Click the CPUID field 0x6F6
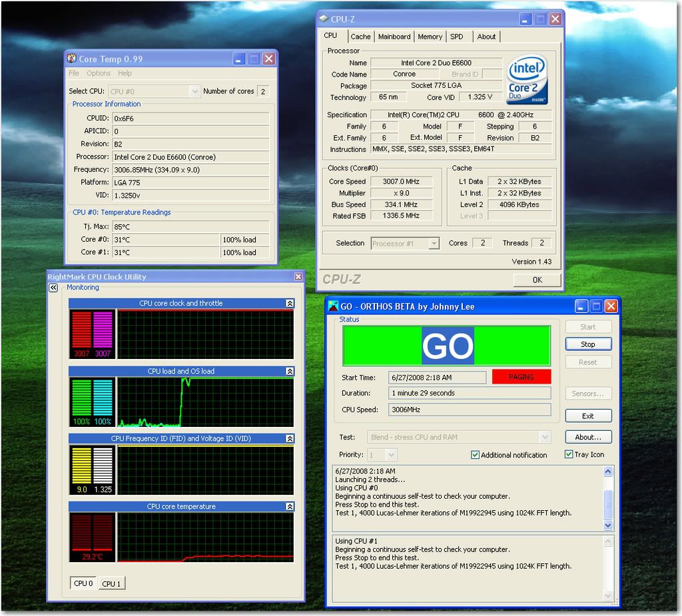682x616 pixels. click(x=191, y=119)
